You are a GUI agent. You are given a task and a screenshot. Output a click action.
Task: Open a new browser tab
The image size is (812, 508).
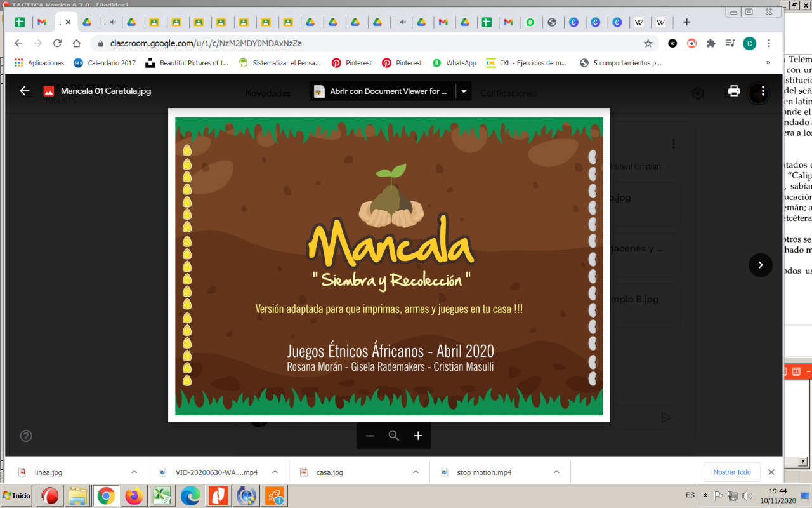[686, 22]
